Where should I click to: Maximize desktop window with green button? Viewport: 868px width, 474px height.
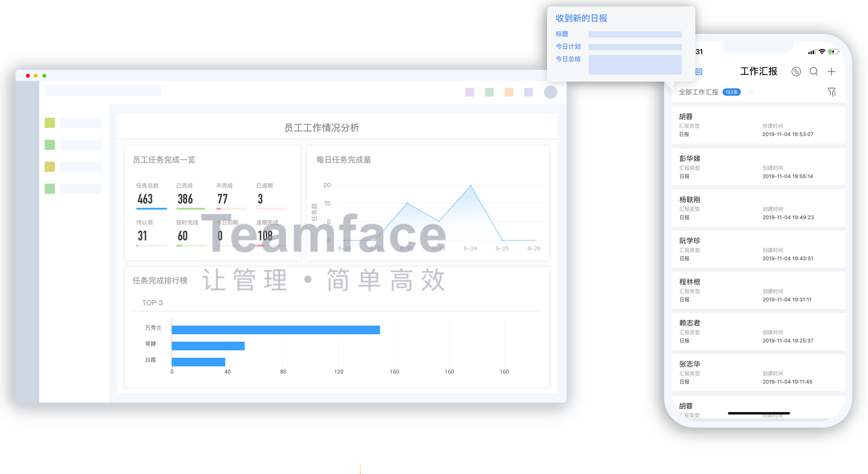(x=44, y=76)
